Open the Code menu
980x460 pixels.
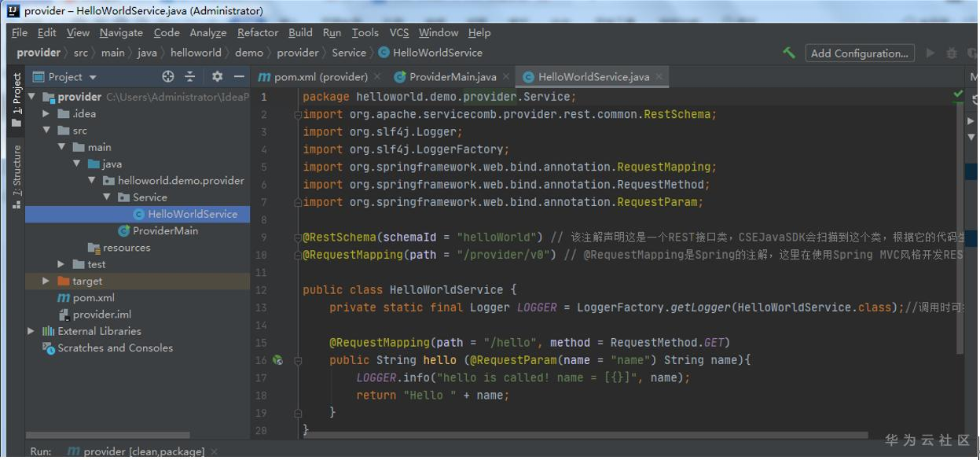click(x=167, y=32)
